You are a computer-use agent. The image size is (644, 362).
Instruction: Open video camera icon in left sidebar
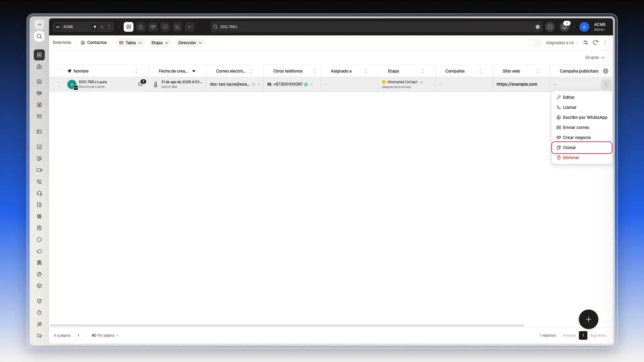coord(39,170)
